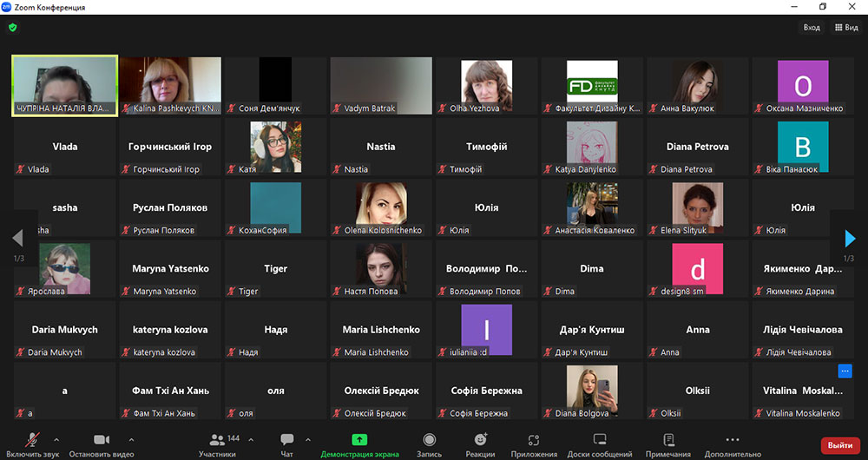Start recording with the Запись button
Image resolution: width=868 pixels, height=460 pixels.
(429, 444)
